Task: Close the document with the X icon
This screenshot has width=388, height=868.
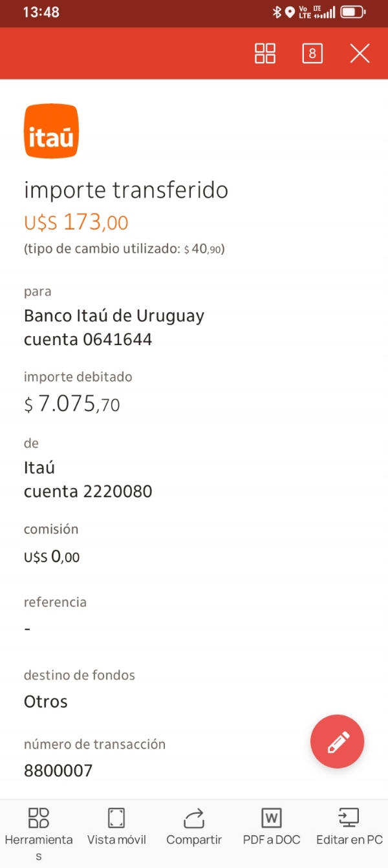Action: click(360, 54)
